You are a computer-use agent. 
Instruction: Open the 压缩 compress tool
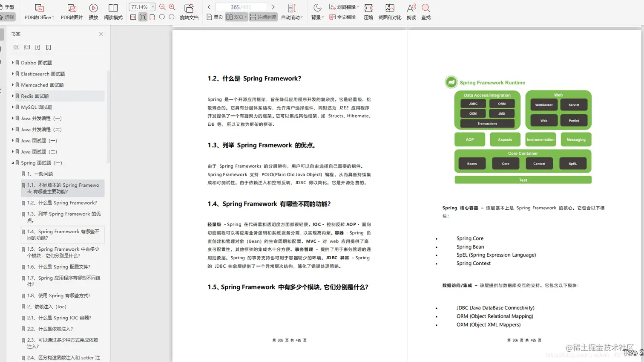click(x=368, y=12)
